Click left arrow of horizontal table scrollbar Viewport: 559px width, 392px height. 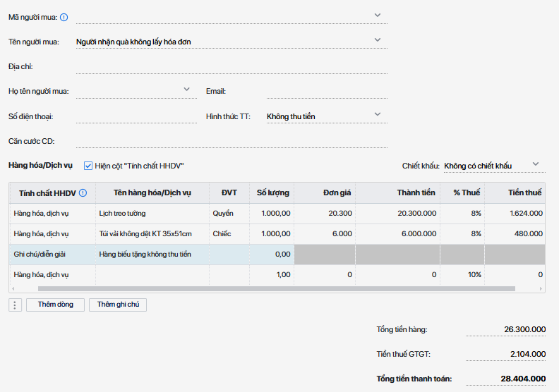[13, 289]
